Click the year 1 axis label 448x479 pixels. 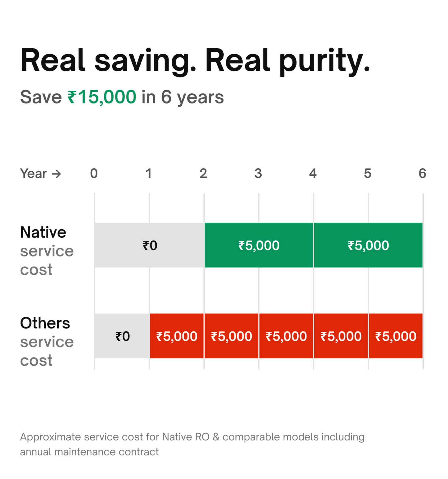click(x=149, y=173)
